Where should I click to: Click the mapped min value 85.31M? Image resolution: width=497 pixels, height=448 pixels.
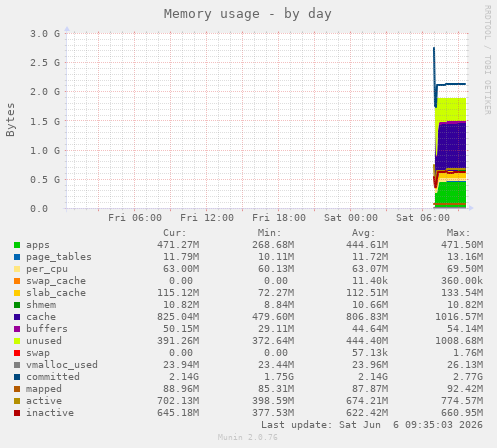pos(276,389)
